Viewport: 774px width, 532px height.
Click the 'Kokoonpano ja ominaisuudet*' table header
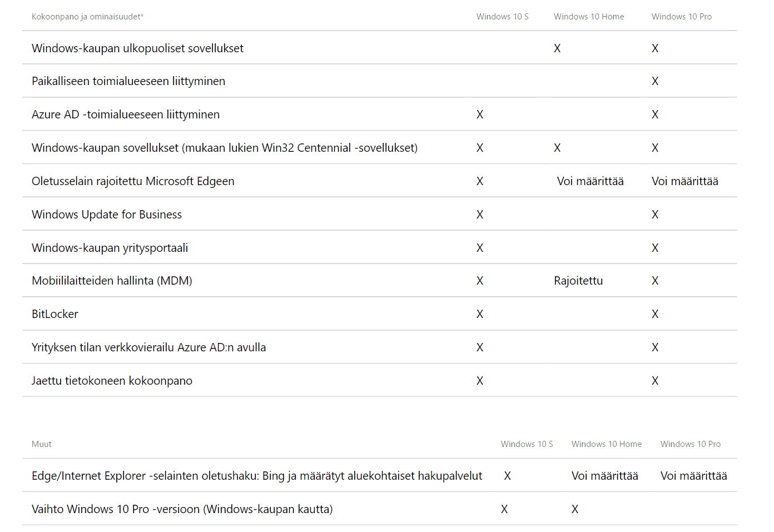click(x=87, y=17)
